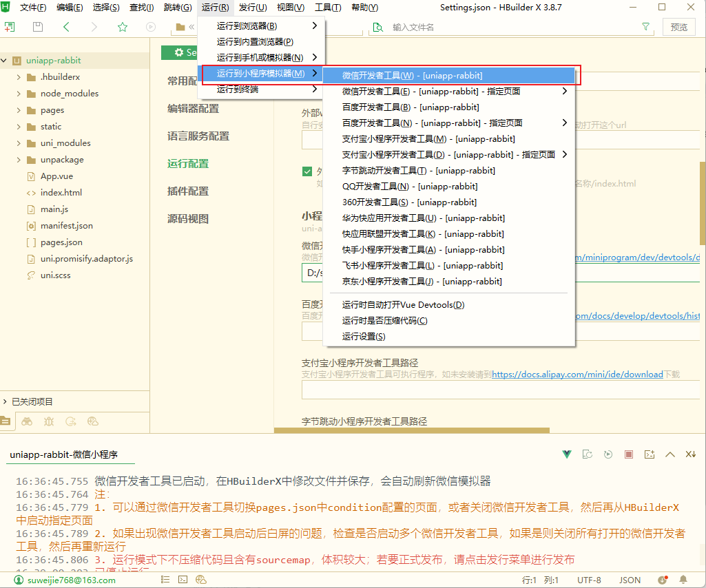Viewport: 706px width, 588px height.
Task: Click the circular run play icon
Action: point(151,27)
